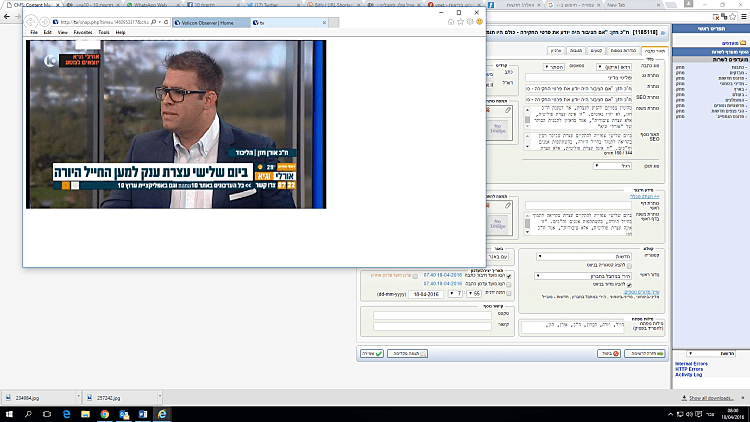750x422 pixels.
Task: Open Word from the taskbar
Action: pos(143,412)
